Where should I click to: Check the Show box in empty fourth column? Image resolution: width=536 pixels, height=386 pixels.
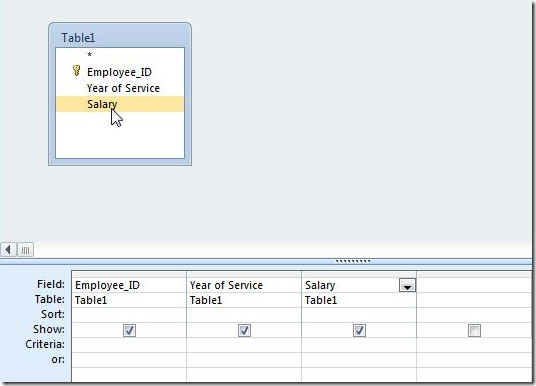tap(474, 330)
